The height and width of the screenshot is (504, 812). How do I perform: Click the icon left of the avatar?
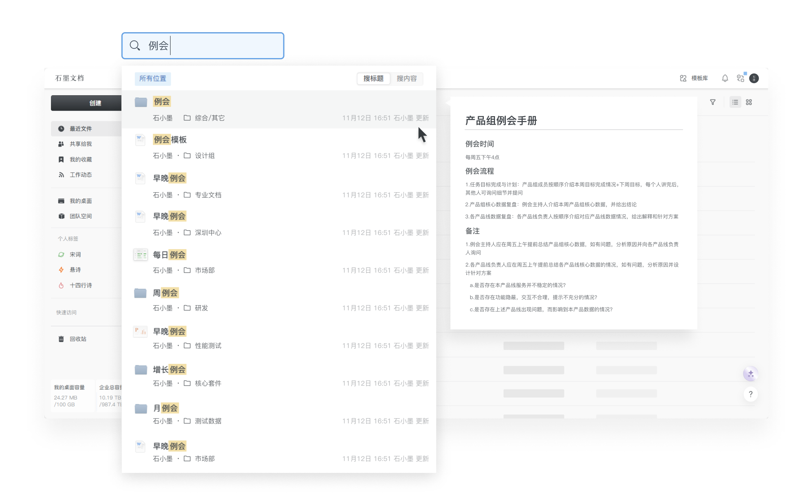[740, 78]
